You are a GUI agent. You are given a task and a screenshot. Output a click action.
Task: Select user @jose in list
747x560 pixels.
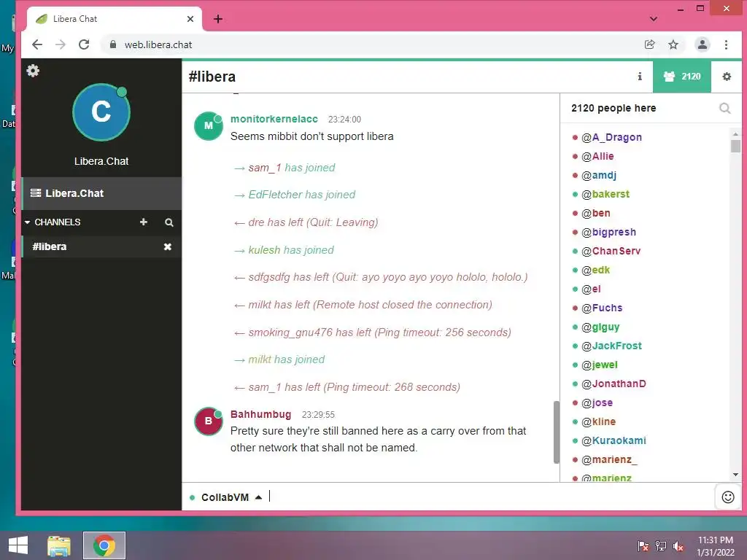[597, 402]
